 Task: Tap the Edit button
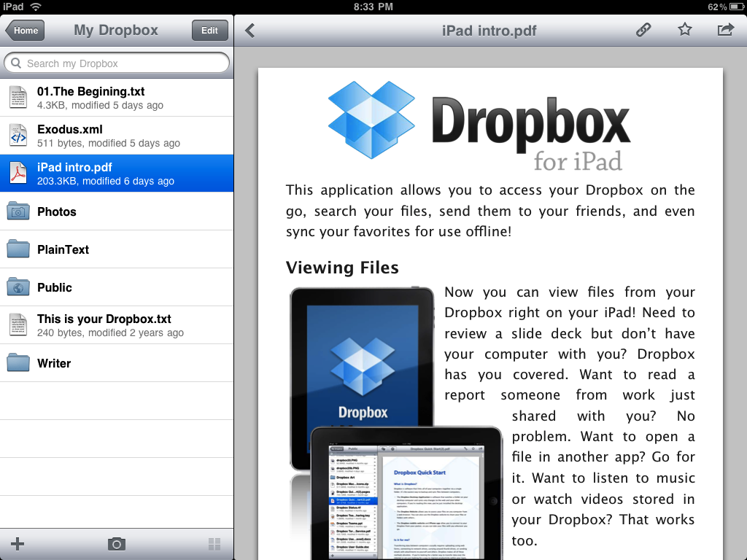coord(209,31)
